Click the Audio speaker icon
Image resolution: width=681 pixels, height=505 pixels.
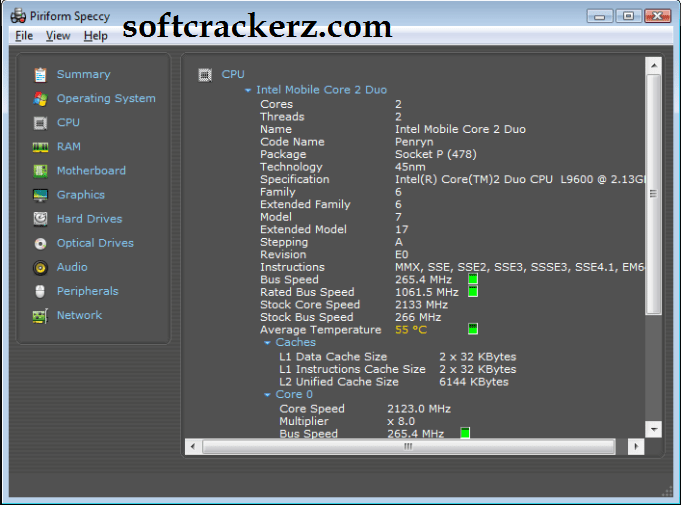pos(40,268)
